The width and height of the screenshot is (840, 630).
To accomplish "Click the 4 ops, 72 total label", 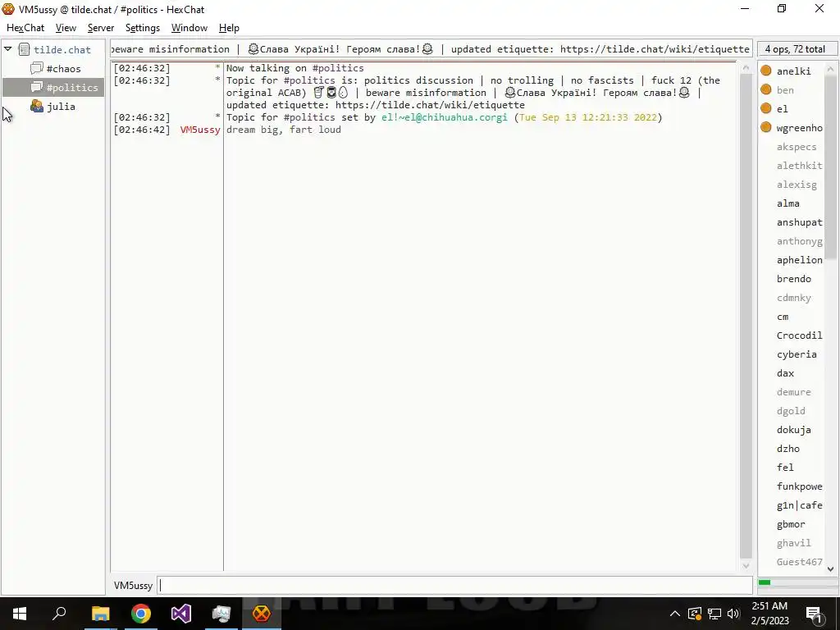I will (795, 48).
